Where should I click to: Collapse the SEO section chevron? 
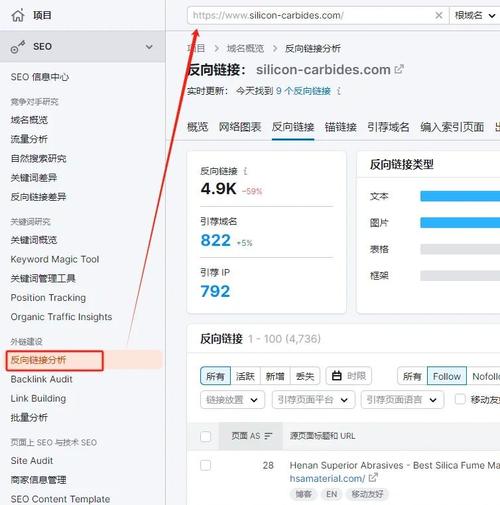149,47
